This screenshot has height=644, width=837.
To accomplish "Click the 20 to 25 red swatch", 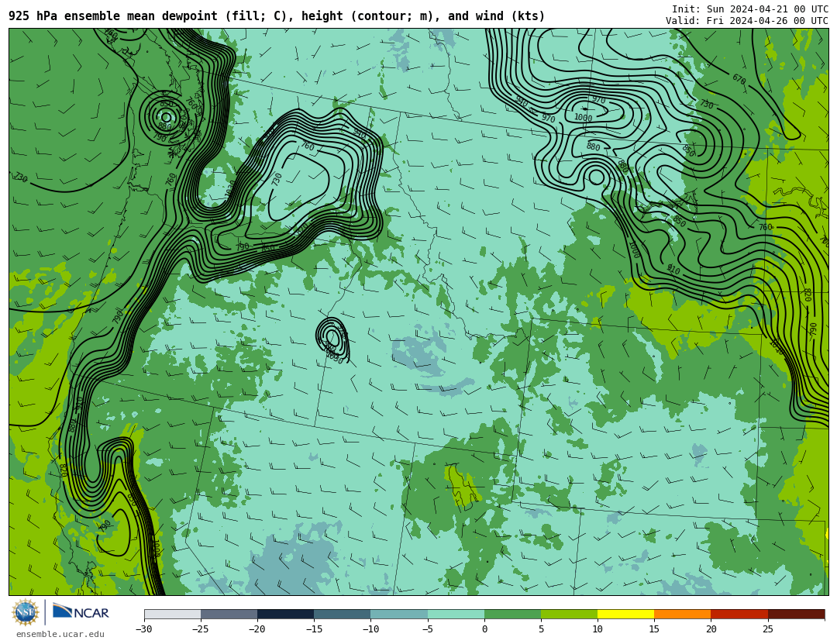I will pos(739,615).
